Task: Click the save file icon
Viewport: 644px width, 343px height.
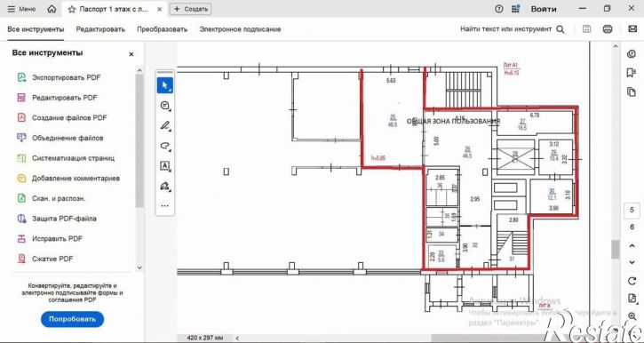Action: (587, 28)
